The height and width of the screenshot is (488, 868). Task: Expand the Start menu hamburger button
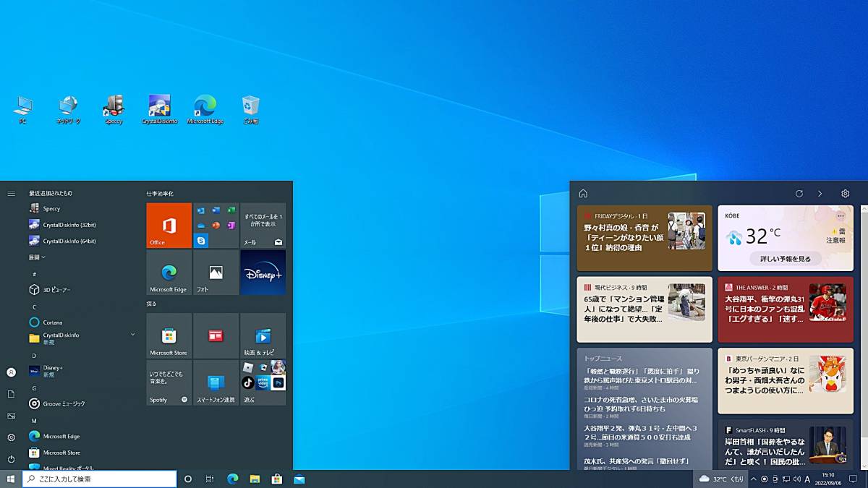(11, 194)
